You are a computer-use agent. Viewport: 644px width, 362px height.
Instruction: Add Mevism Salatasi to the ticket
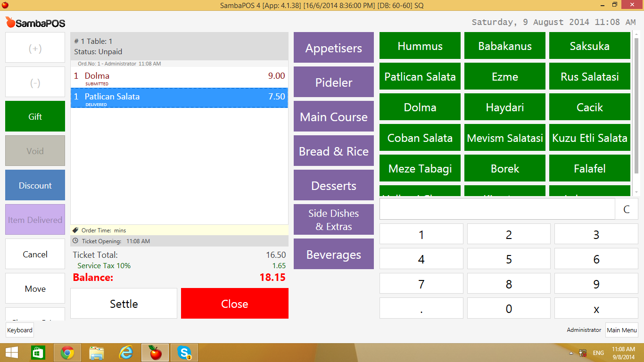click(x=505, y=138)
